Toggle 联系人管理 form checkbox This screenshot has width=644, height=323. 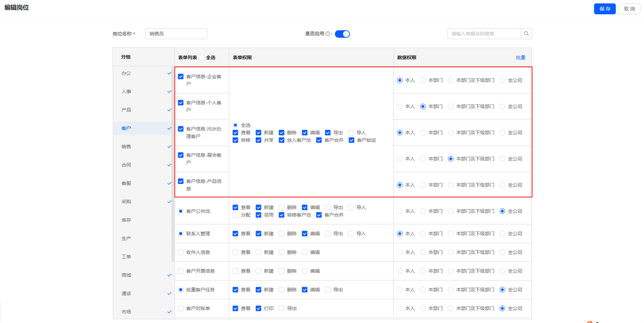pyautogui.click(x=181, y=234)
